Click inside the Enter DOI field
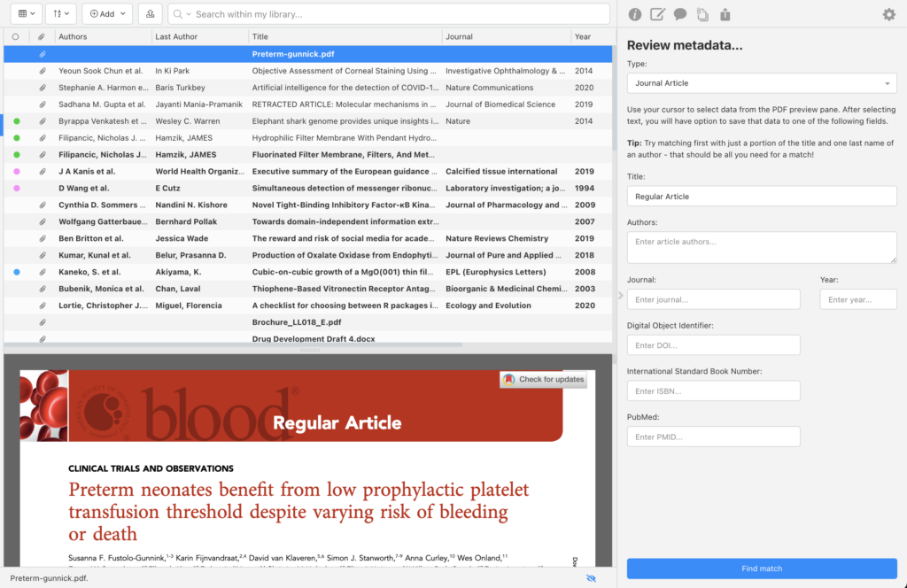This screenshot has height=588, width=907. 713,344
